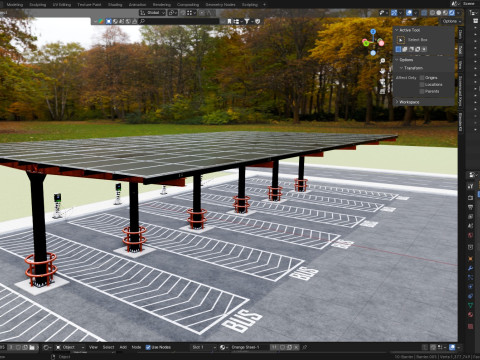
Task: Open the gizmo options dropdown arrow
Action: tap(400, 13)
